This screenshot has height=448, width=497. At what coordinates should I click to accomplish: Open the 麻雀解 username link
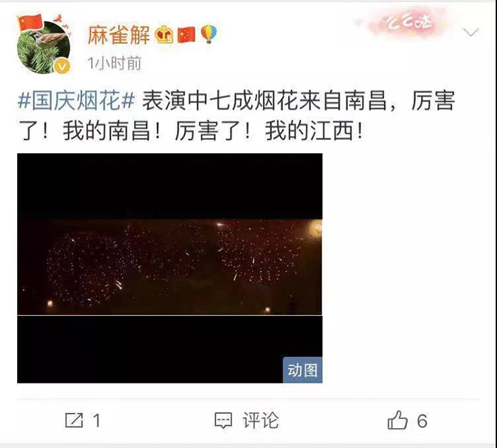point(119,35)
